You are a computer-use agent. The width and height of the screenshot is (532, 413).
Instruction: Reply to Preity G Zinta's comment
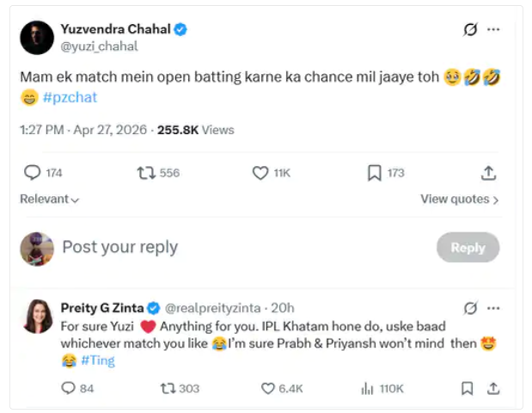click(x=69, y=388)
